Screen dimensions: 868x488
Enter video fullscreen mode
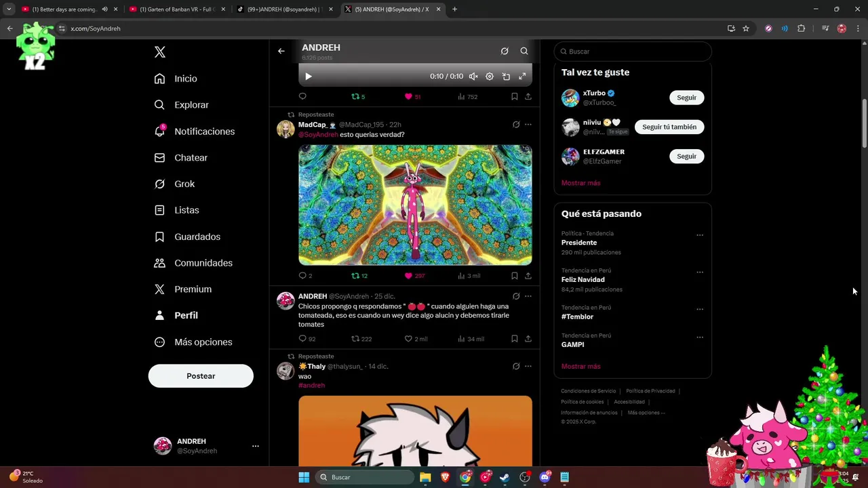tap(522, 77)
